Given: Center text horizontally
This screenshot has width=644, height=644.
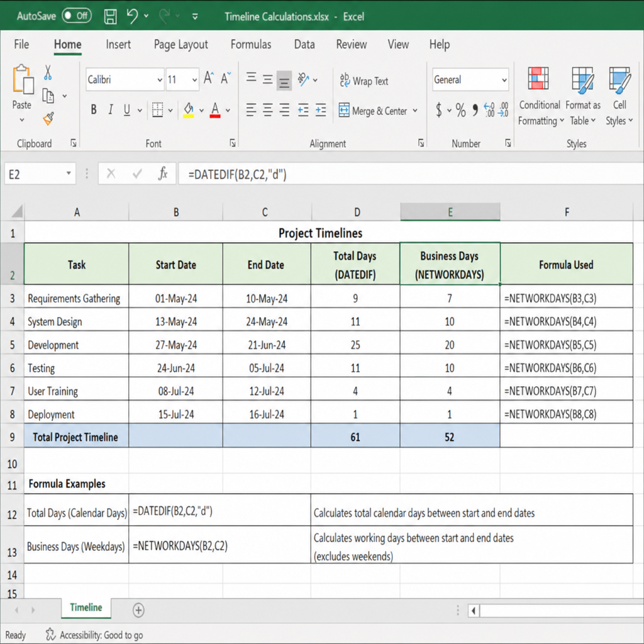Looking at the screenshot, I should coord(268,110).
